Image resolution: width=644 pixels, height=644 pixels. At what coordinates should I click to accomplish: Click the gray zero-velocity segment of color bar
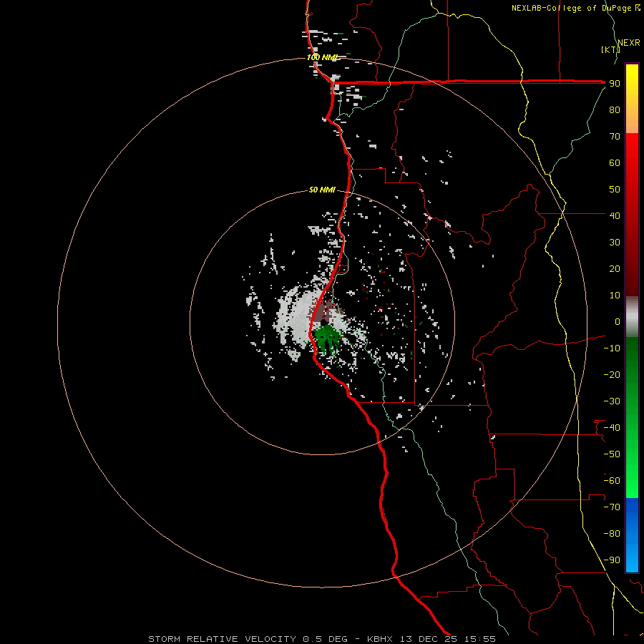point(632,317)
